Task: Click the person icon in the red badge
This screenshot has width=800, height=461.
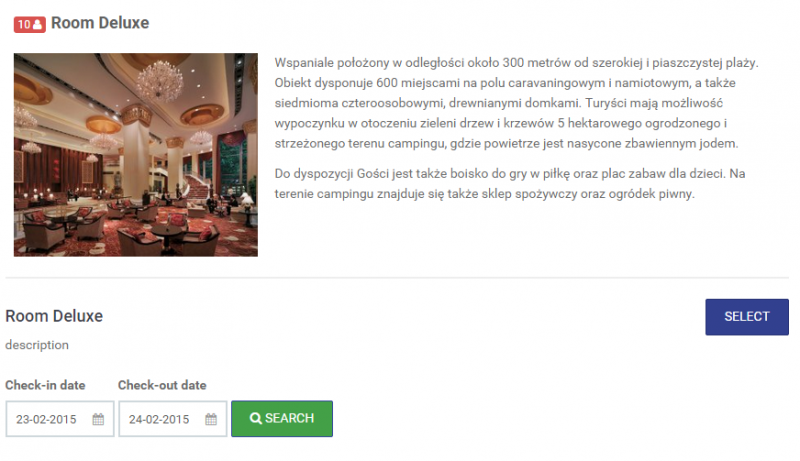Action: pyautogui.click(x=37, y=24)
